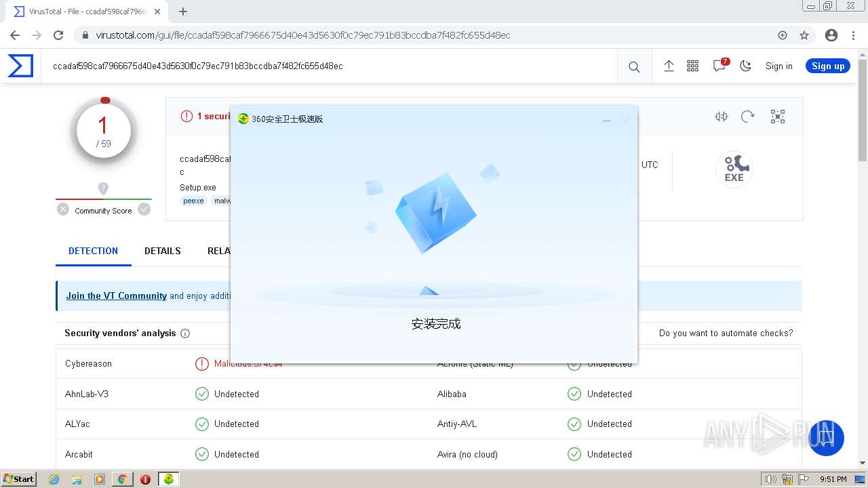This screenshot has width=868, height=488.
Task: Open the notifications comment icon
Action: (x=719, y=66)
